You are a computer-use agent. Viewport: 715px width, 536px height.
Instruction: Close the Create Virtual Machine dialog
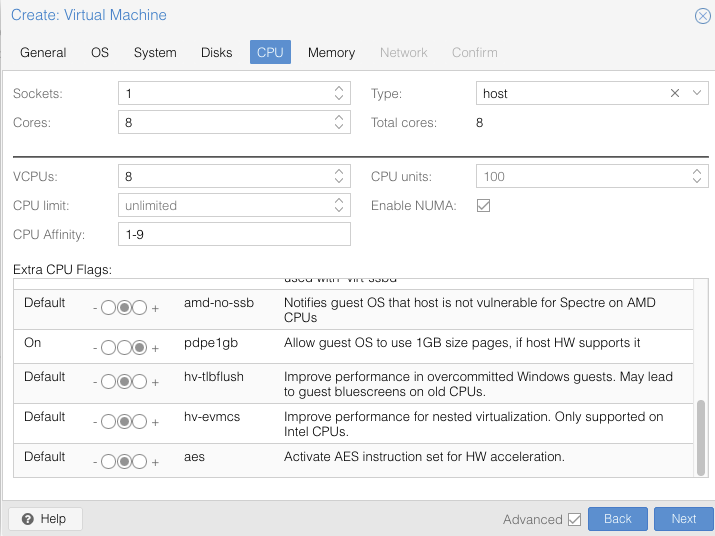[x=703, y=16]
